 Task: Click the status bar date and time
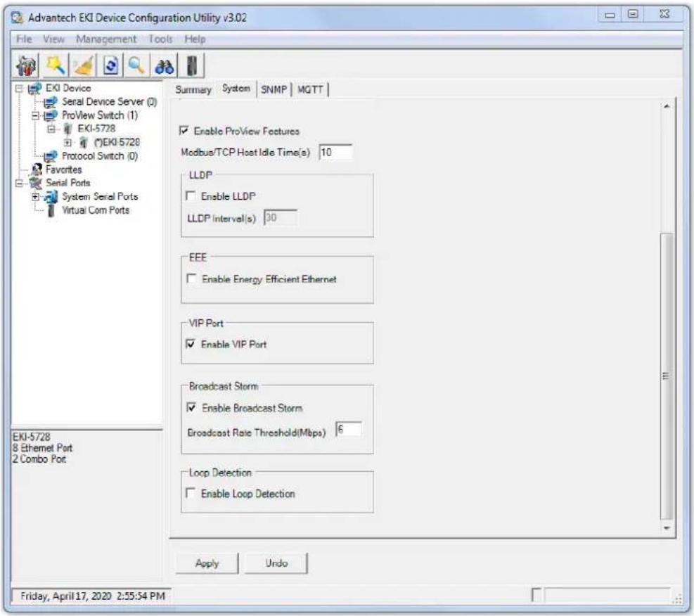pyautogui.click(x=93, y=596)
